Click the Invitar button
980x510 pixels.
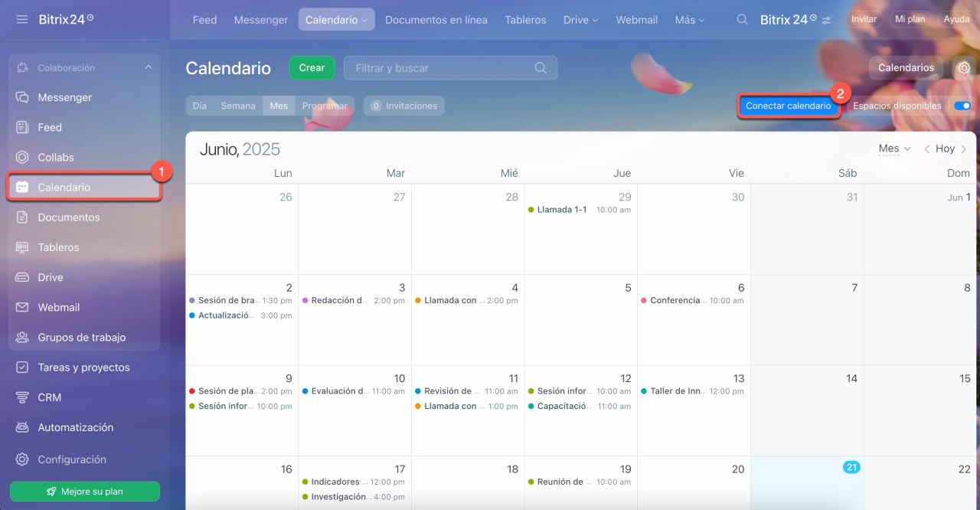pos(864,19)
